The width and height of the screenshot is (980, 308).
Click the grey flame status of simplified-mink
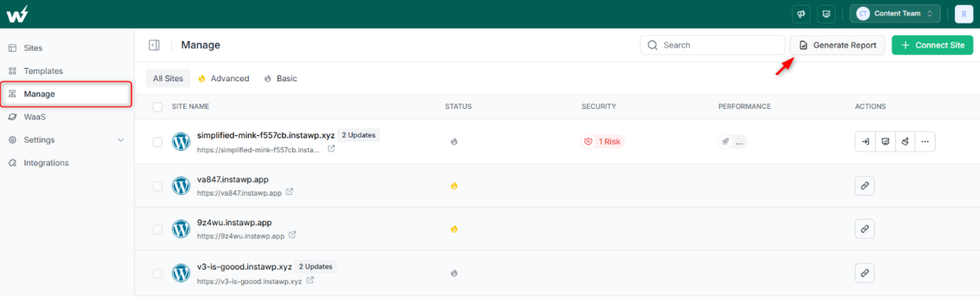click(454, 142)
